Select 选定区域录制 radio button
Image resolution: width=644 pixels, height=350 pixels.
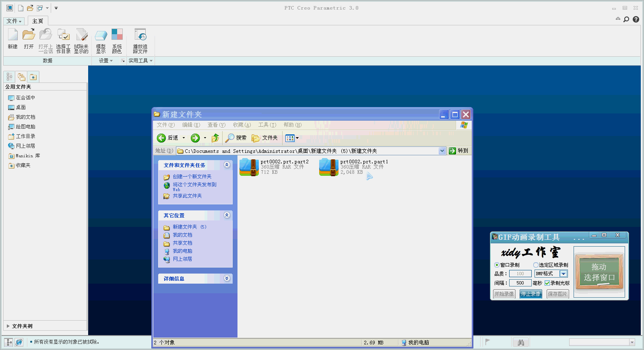(x=536, y=265)
